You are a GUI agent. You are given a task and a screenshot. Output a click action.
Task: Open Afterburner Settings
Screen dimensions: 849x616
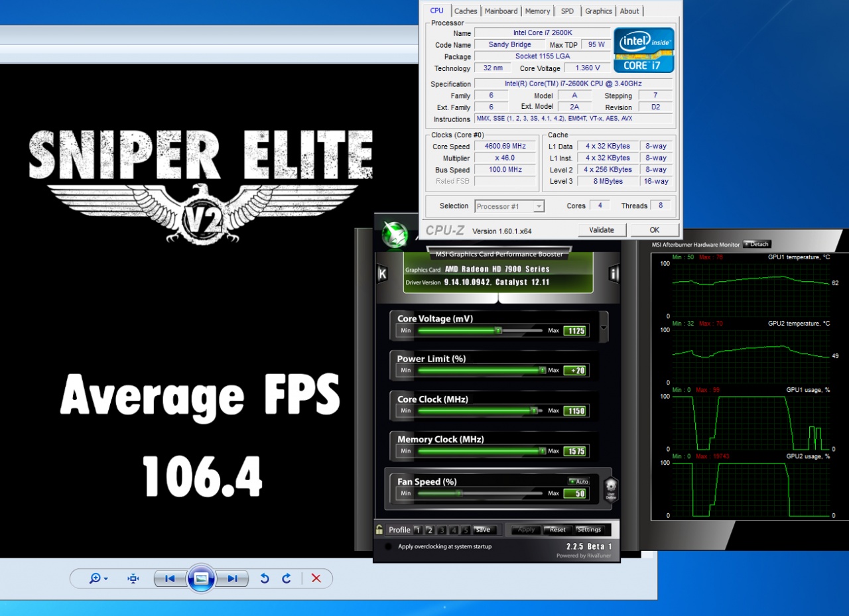point(589,530)
